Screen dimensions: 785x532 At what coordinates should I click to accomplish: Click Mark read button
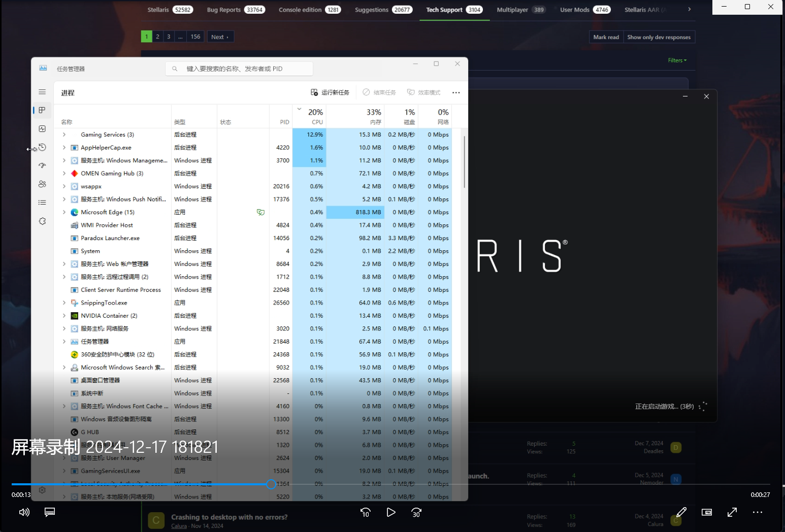(x=606, y=37)
